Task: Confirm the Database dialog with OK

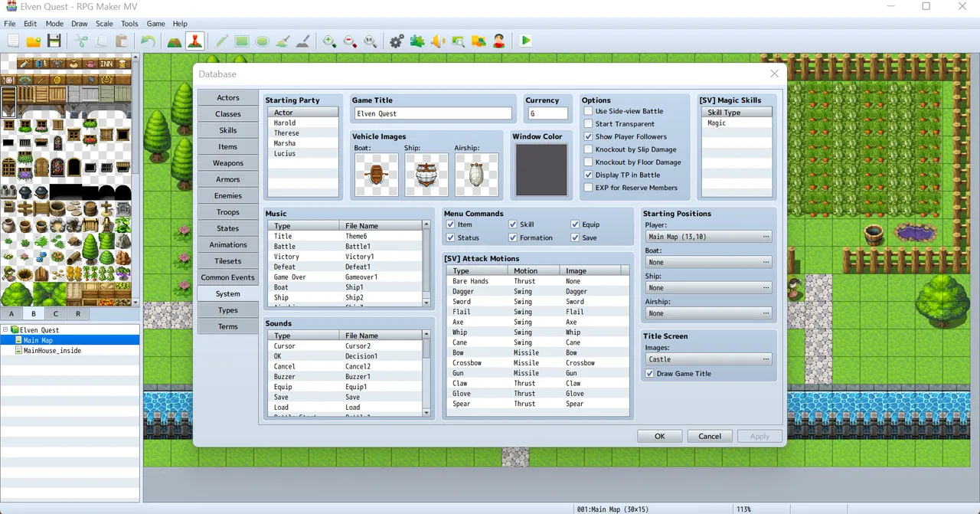Action: tap(660, 436)
